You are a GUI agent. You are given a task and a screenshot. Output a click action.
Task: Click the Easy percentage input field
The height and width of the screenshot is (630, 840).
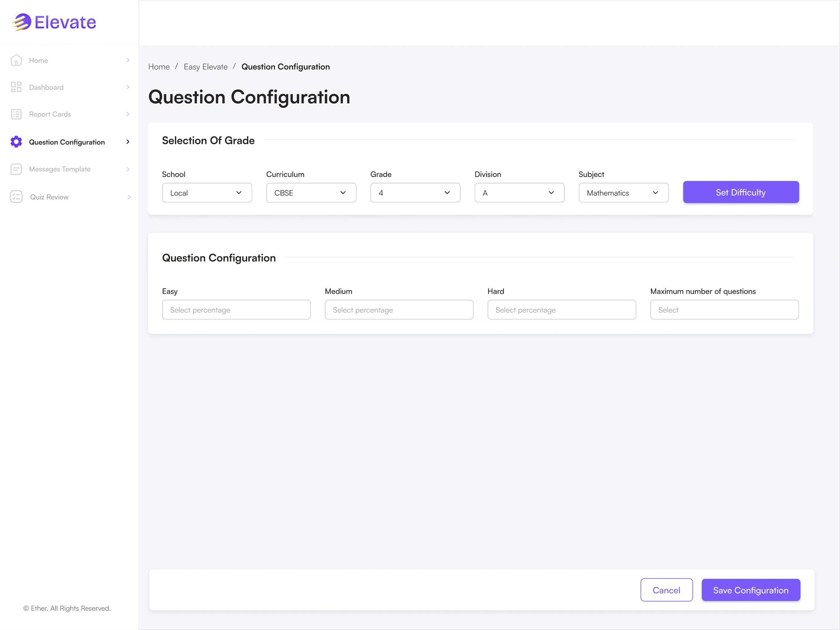pos(236,310)
